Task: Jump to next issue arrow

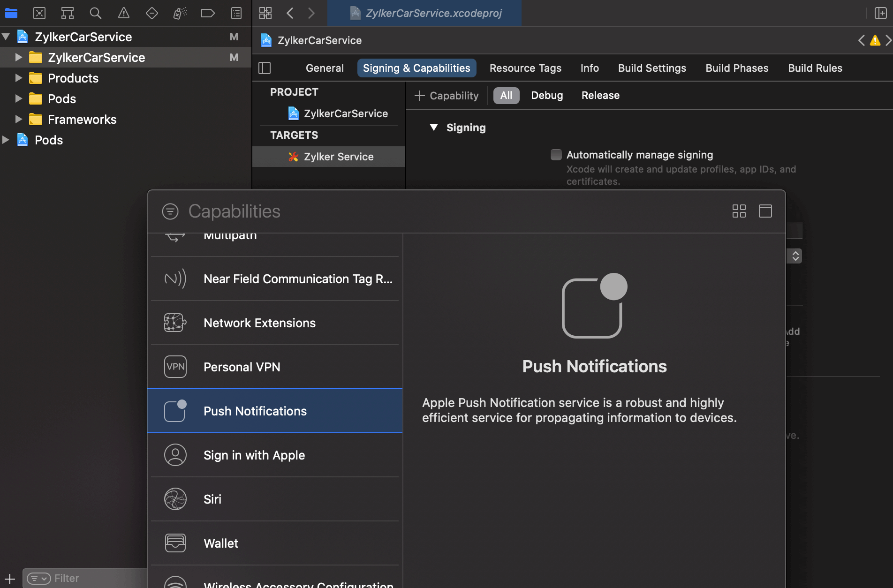Action: [888, 41]
